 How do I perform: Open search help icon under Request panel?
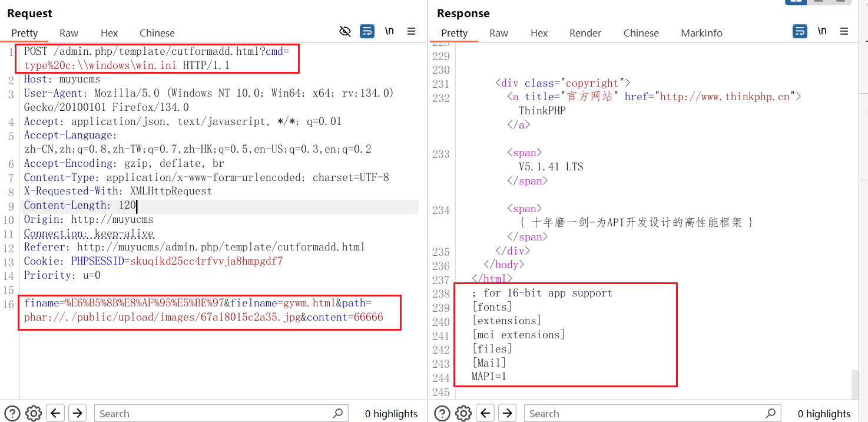[12, 413]
